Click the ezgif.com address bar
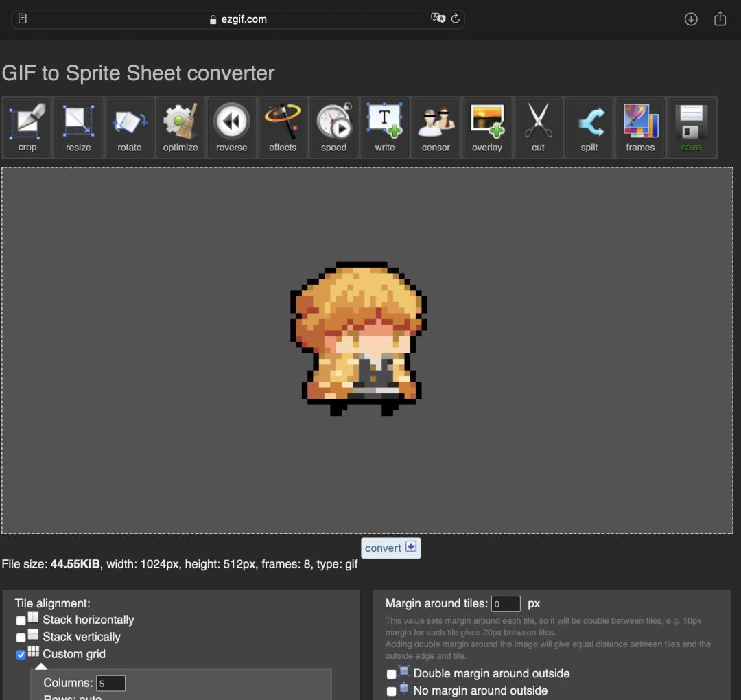 [x=237, y=19]
